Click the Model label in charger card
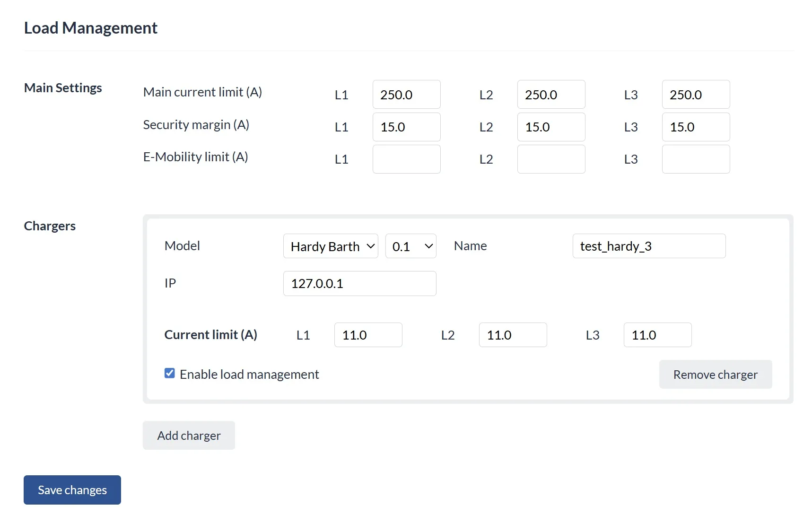The width and height of the screenshot is (812, 515). 182,245
